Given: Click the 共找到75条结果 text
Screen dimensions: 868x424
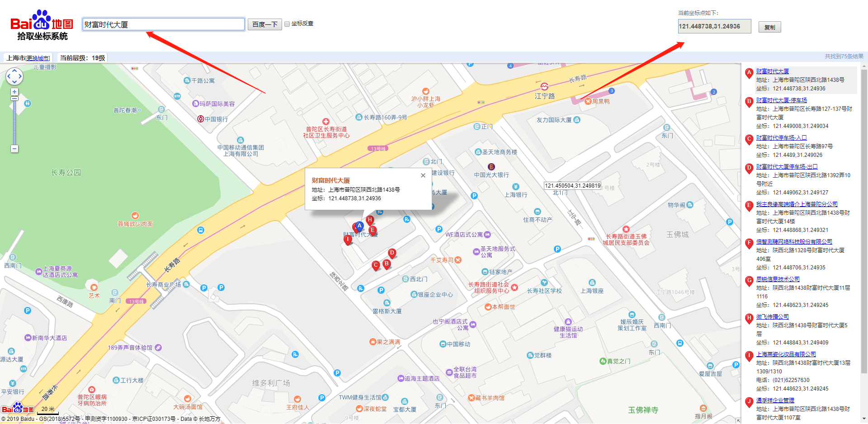Looking at the screenshot, I should 844,57.
